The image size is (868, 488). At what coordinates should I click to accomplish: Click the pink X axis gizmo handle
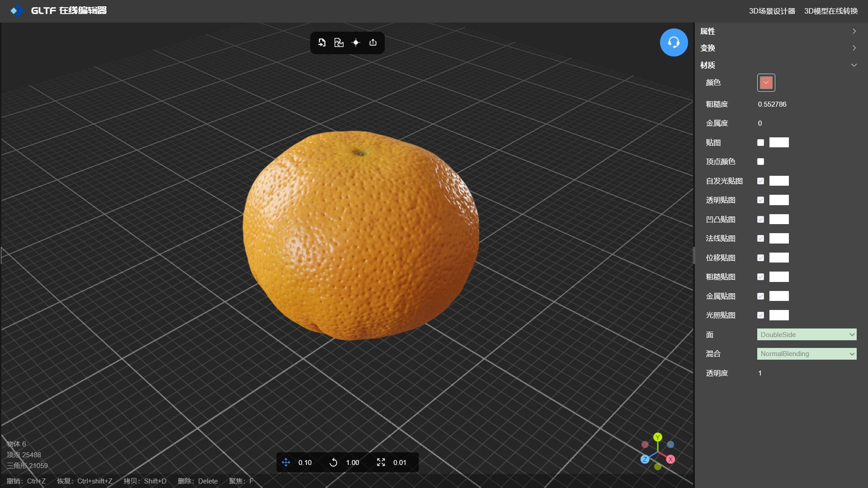tap(670, 459)
